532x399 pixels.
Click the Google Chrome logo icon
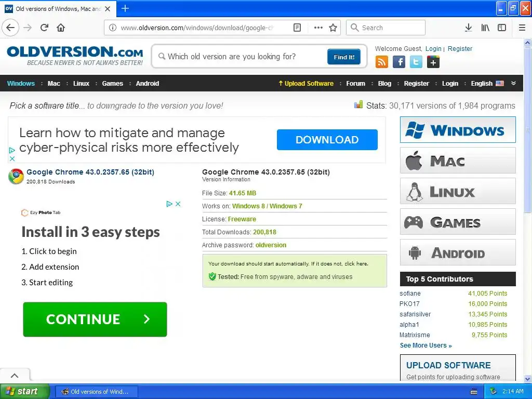(16, 177)
